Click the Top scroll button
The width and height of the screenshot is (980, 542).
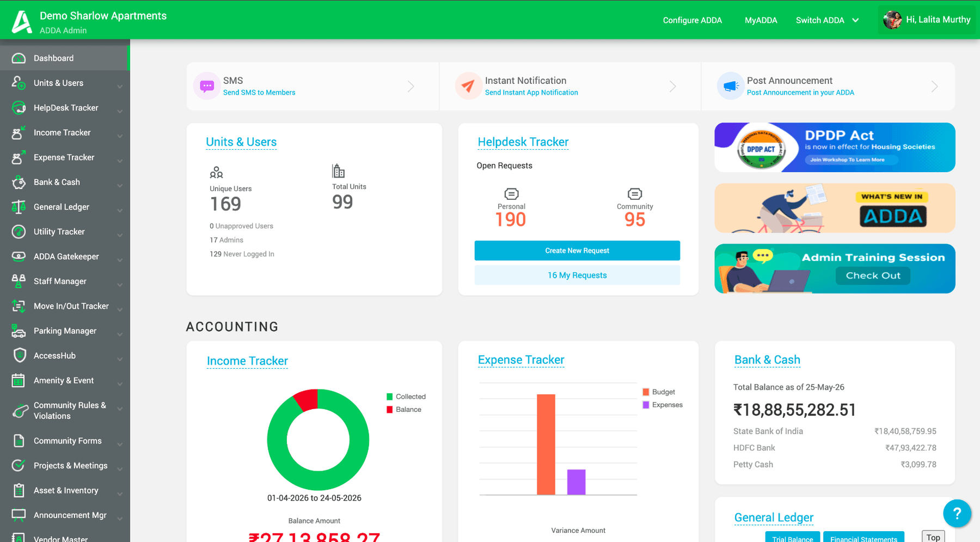coord(933,537)
